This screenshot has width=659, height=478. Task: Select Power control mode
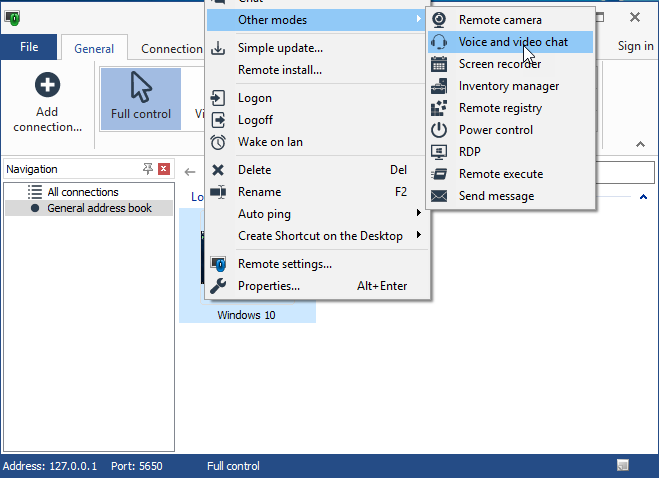(495, 130)
